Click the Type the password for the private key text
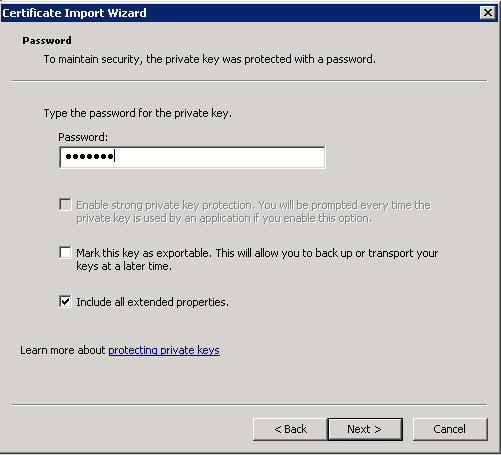 tap(138, 113)
